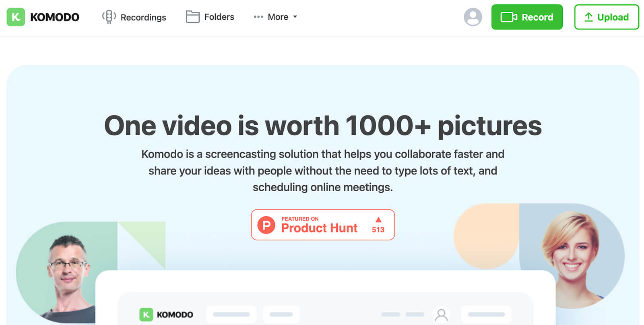
Task: Click the green Komodo K logo icon
Action: pyautogui.click(x=16, y=17)
